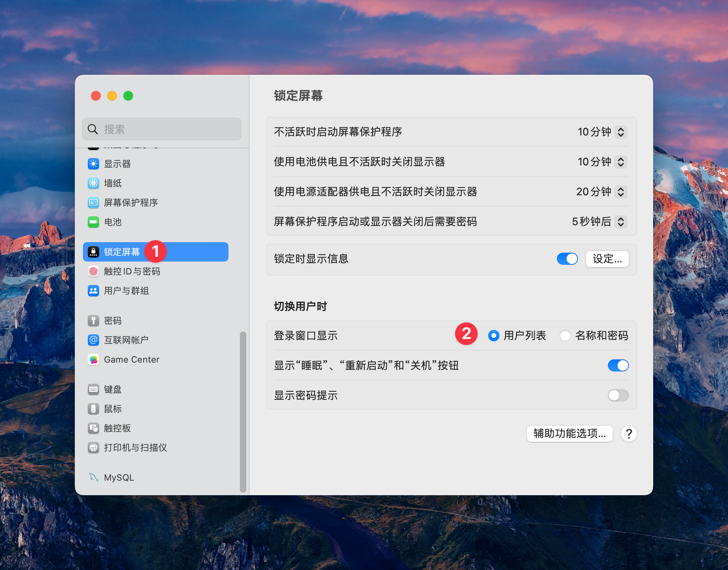
Task: Select 电池 in the sidebar
Action: click(x=156, y=222)
